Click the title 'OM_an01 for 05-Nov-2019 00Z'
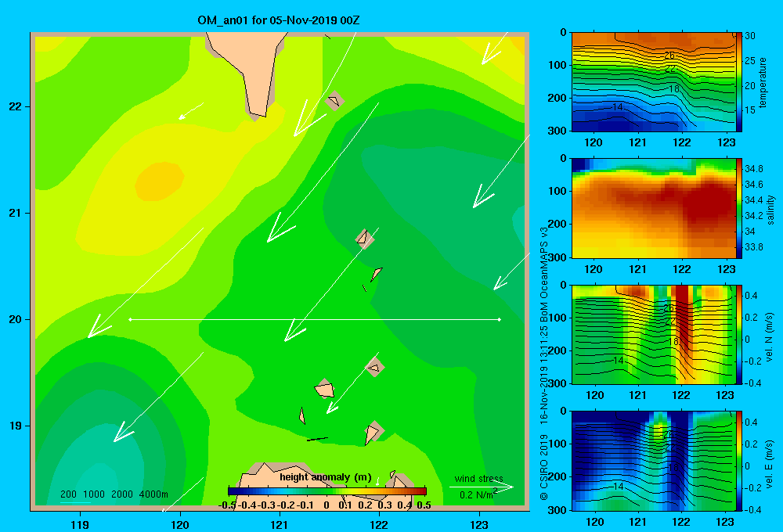This screenshot has height=532, width=783. (x=279, y=20)
